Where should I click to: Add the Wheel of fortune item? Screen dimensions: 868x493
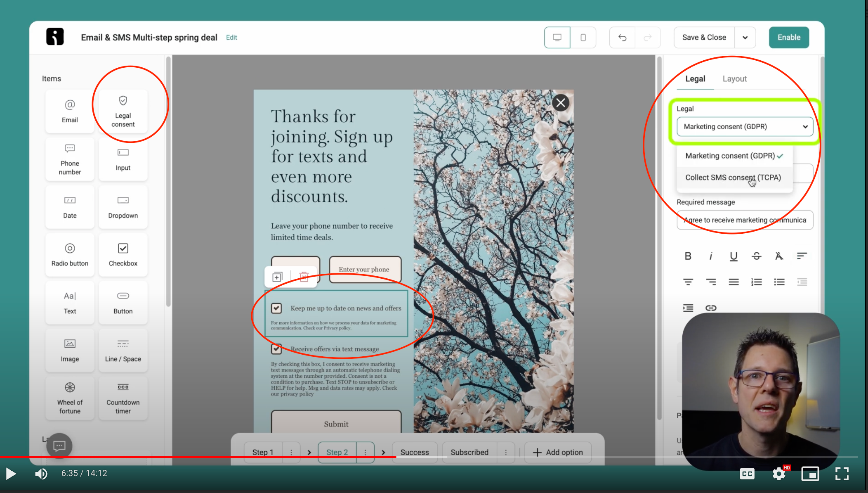(70, 398)
